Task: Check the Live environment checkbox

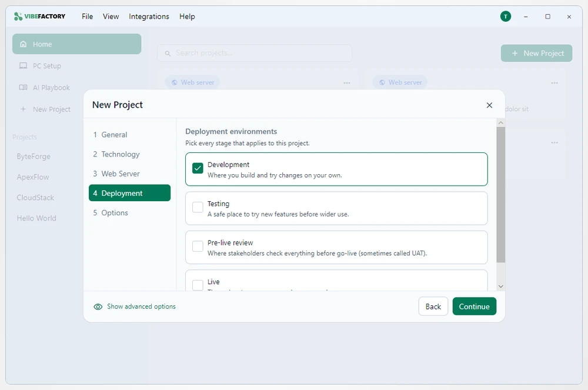Action: tap(198, 285)
